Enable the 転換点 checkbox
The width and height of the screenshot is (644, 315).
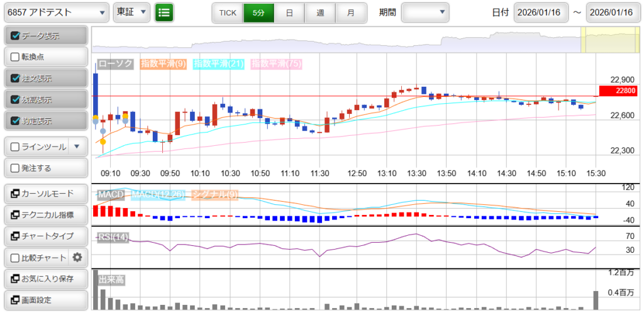(16, 57)
